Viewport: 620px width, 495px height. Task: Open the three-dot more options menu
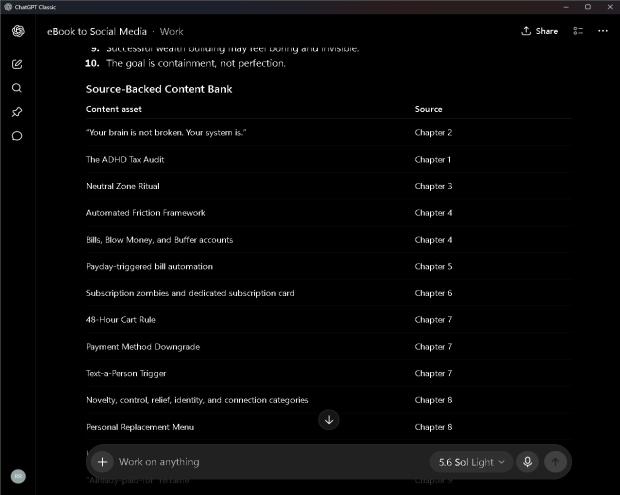pyautogui.click(x=603, y=31)
